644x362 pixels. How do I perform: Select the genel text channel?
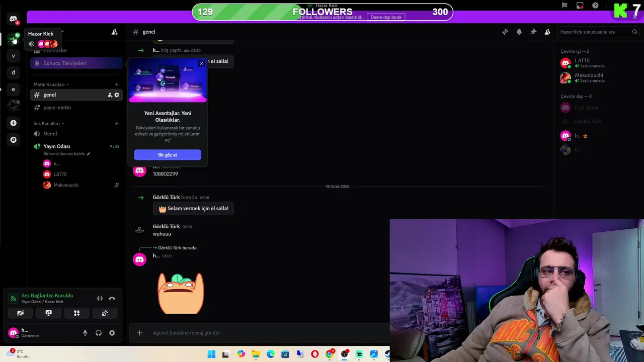coord(76,95)
